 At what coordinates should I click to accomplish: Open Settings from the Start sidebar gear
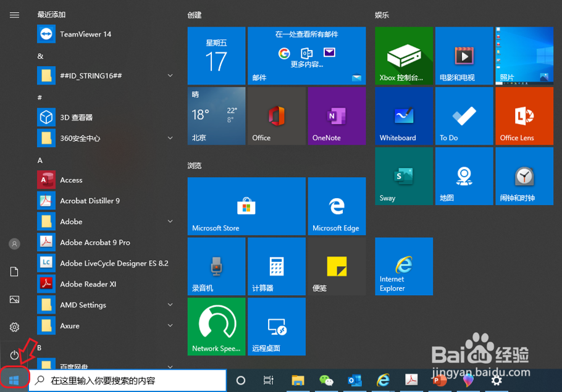tap(14, 327)
